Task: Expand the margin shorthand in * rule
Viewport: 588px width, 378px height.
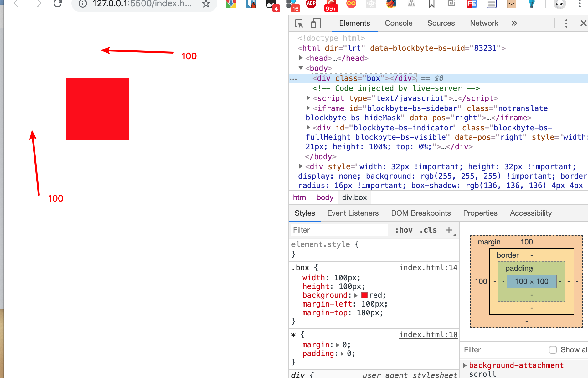Action: [338, 345]
